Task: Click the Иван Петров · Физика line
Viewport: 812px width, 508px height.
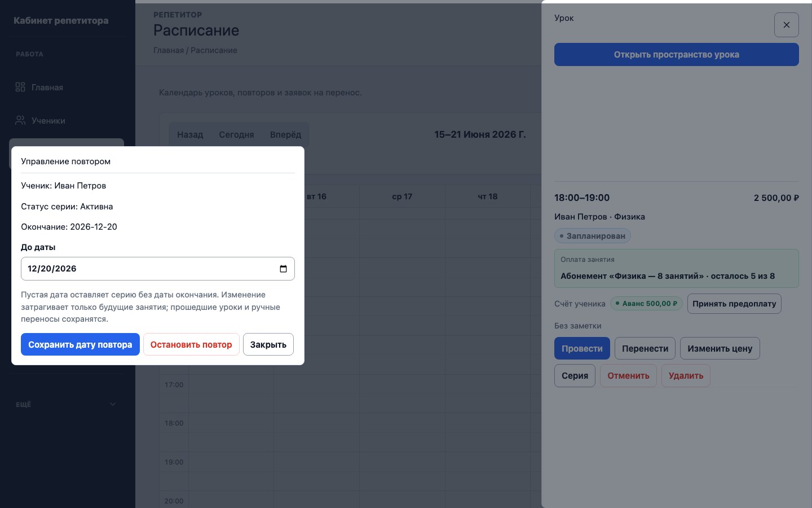Action: [599, 217]
